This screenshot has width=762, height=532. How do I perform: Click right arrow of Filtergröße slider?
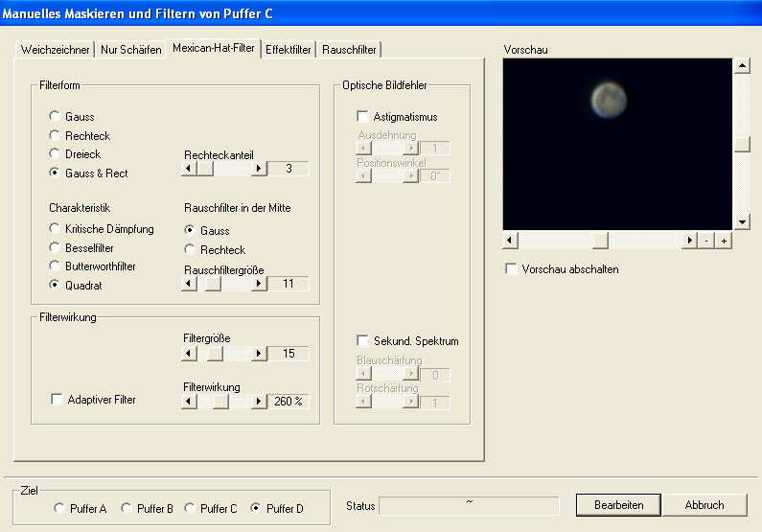(258, 354)
